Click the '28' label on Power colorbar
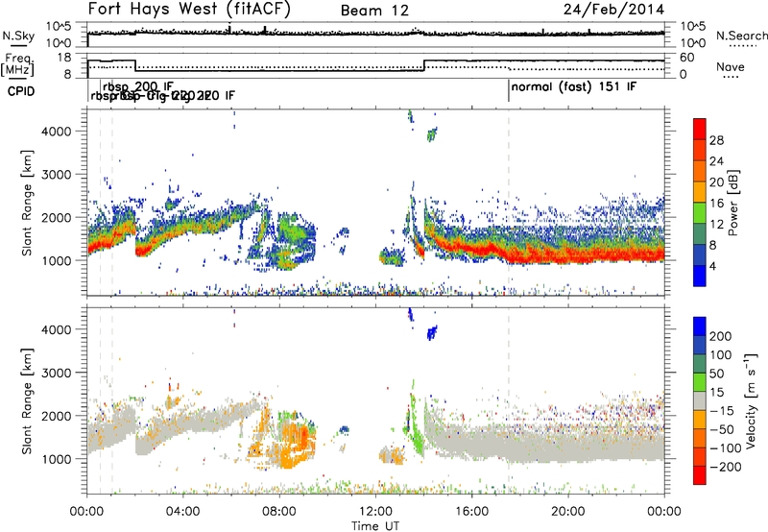 coord(716,140)
